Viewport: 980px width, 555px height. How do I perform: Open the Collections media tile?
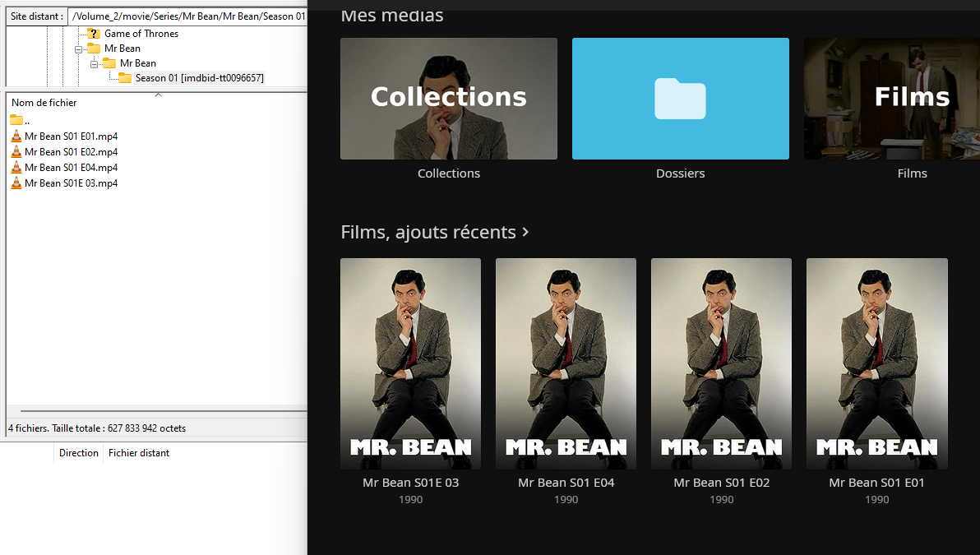tap(448, 99)
